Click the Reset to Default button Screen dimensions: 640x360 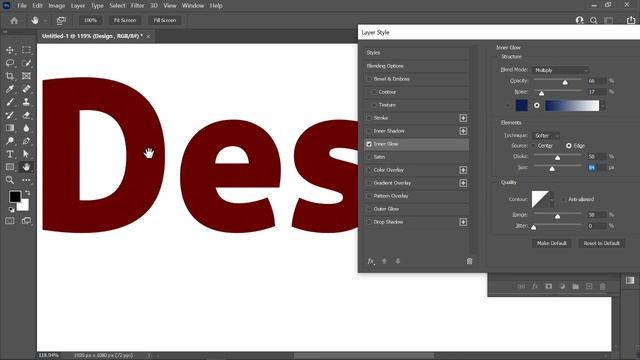click(x=602, y=243)
